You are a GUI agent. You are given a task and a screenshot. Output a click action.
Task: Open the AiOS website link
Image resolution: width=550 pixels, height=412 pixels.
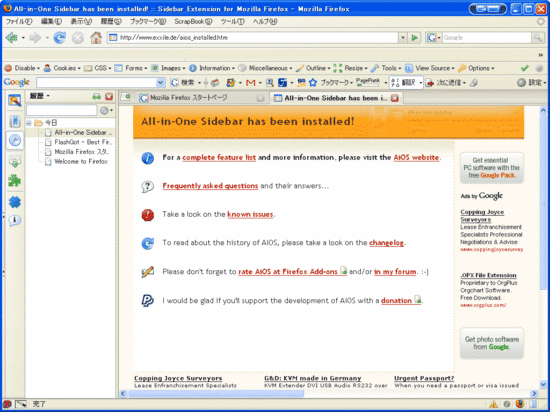pos(416,157)
